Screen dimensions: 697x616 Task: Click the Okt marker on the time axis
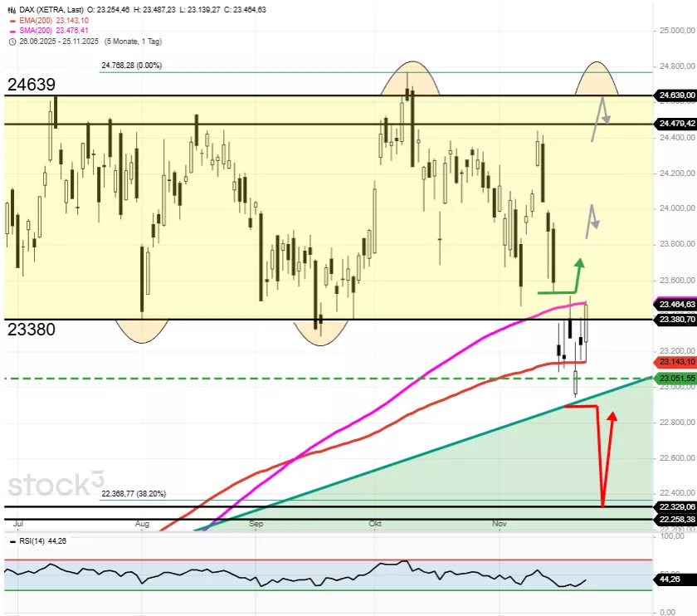point(374,525)
